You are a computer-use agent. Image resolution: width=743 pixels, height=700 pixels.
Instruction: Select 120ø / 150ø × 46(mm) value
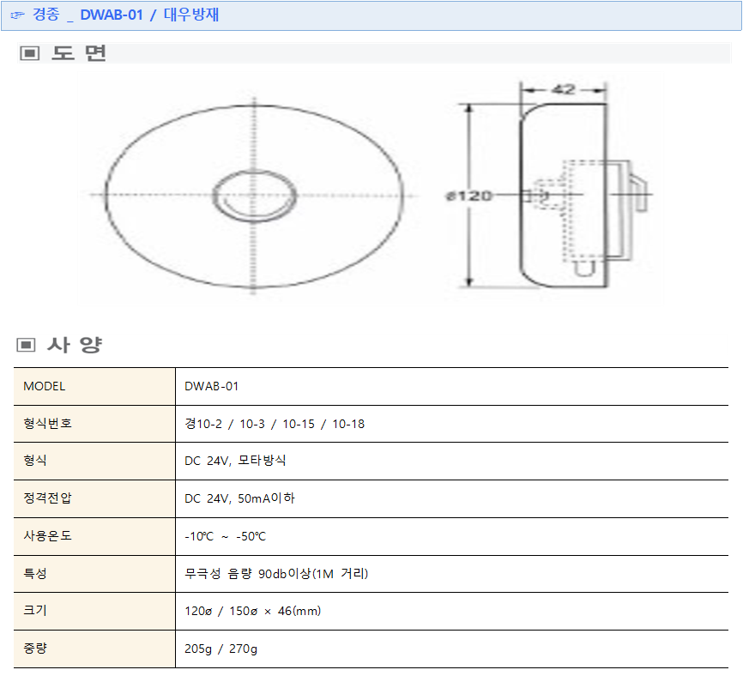pyautogui.click(x=252, y=611)
